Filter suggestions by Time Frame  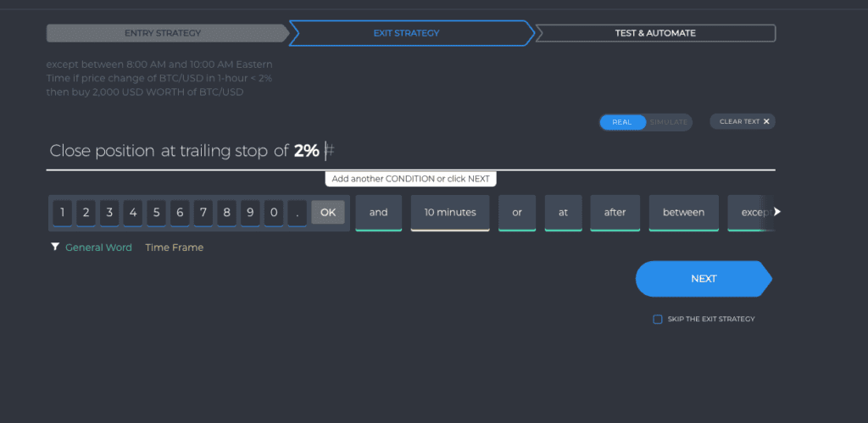(x=175, y=248)
